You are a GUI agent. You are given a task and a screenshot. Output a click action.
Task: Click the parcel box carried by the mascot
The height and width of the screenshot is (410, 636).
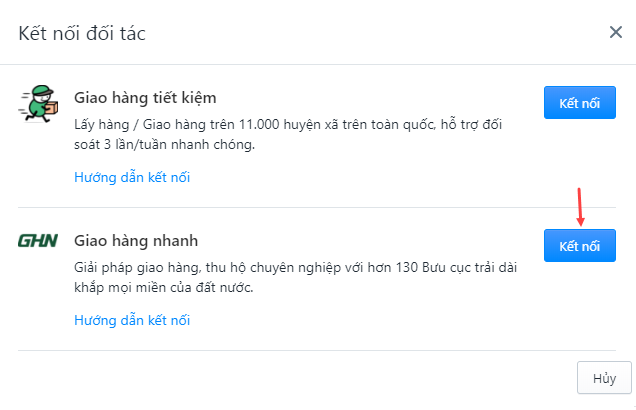tap(52, 107)
